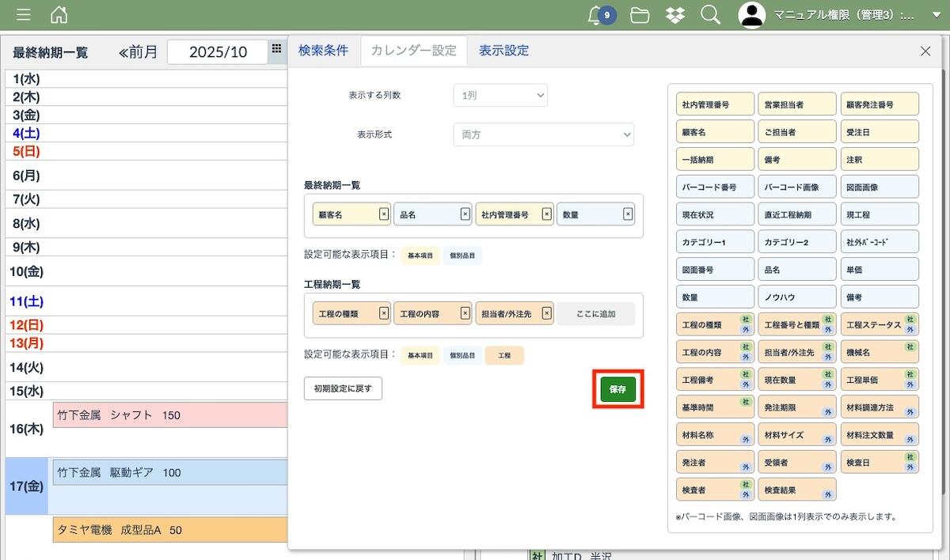Remove 工程の種類 tag using its x

(x=384, y=313)
